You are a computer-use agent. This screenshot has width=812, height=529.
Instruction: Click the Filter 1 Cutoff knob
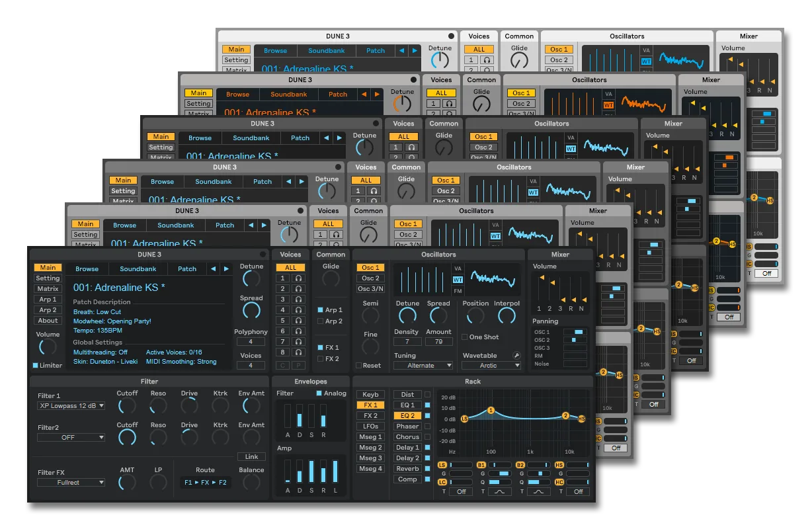tap(127, 405)
